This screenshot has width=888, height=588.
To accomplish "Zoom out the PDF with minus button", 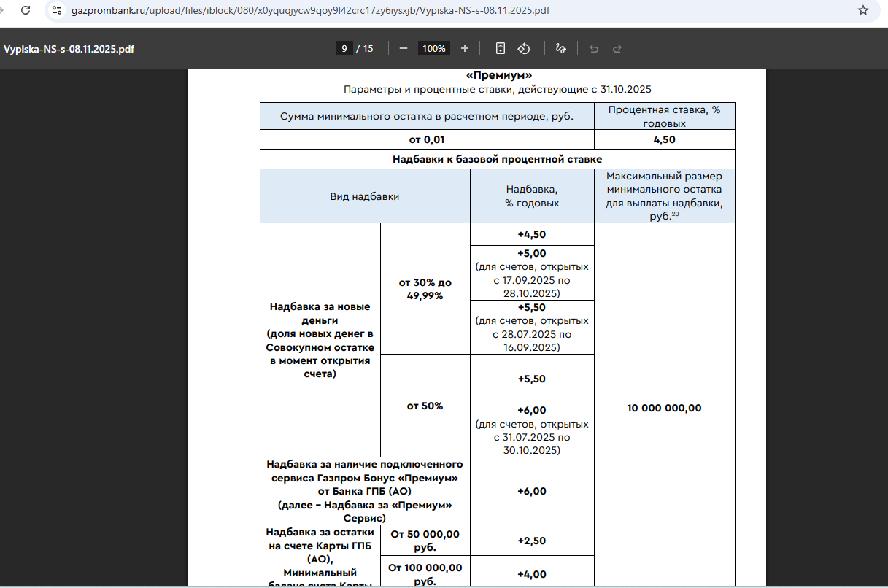I will (404, 49).
